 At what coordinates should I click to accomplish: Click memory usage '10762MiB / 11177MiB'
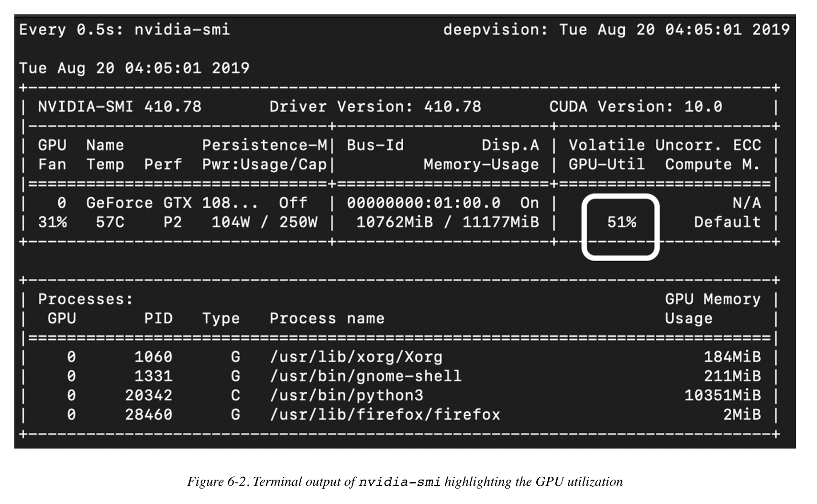click(x=448, y=222)
